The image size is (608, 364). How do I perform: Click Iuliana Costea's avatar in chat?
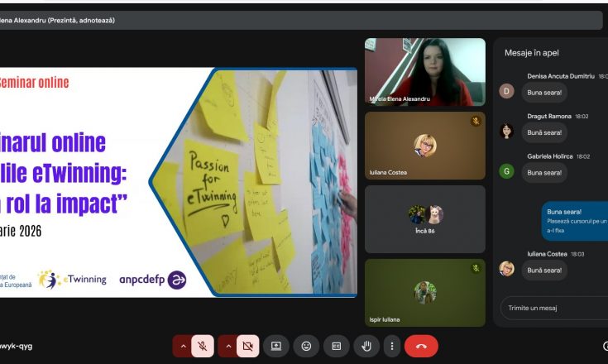[506, 269]
